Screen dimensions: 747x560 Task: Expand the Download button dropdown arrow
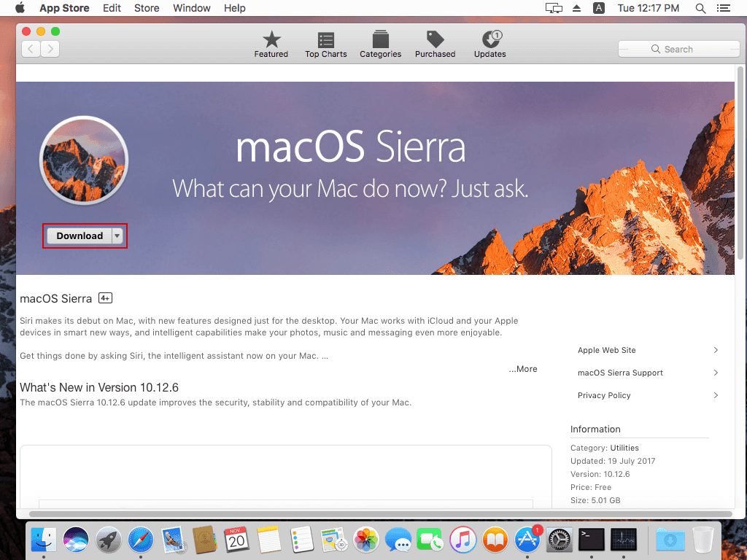(x=117, y=236)
